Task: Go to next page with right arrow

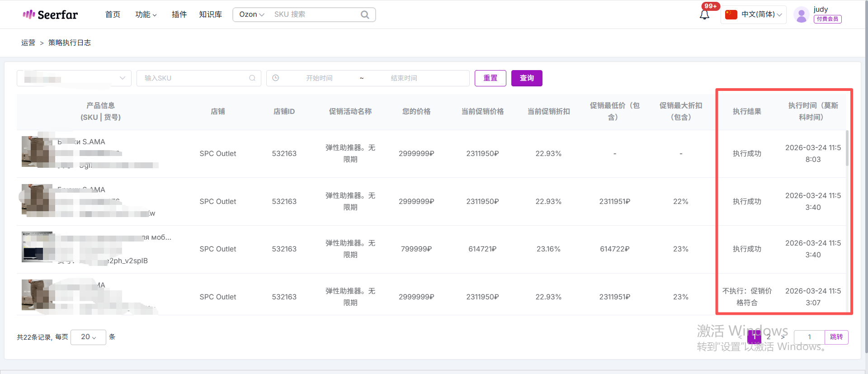Action: (783, 337)
